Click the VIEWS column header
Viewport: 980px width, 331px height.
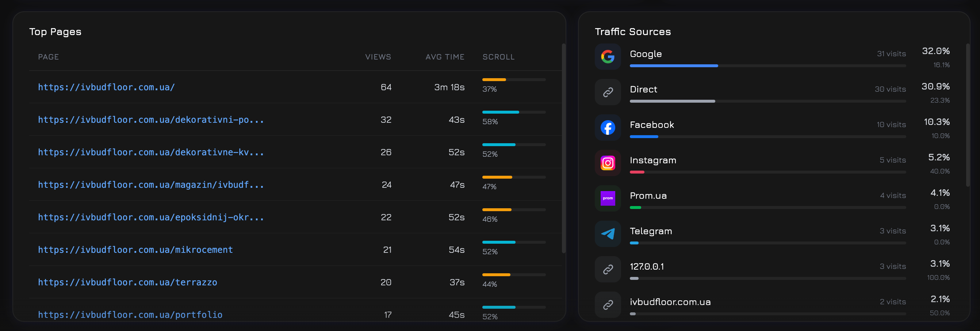tap(378, 57)
